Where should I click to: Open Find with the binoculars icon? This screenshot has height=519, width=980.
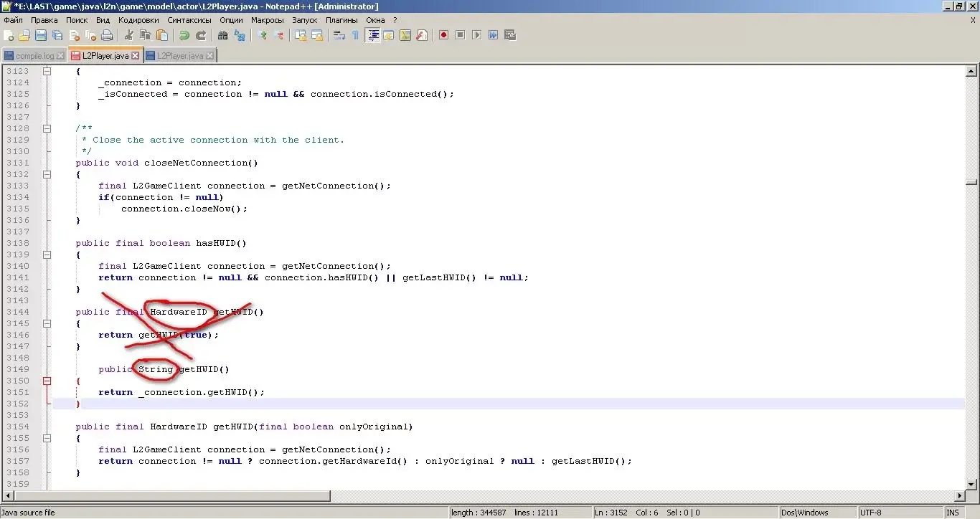pyautogui.click(x=223, y=35)
